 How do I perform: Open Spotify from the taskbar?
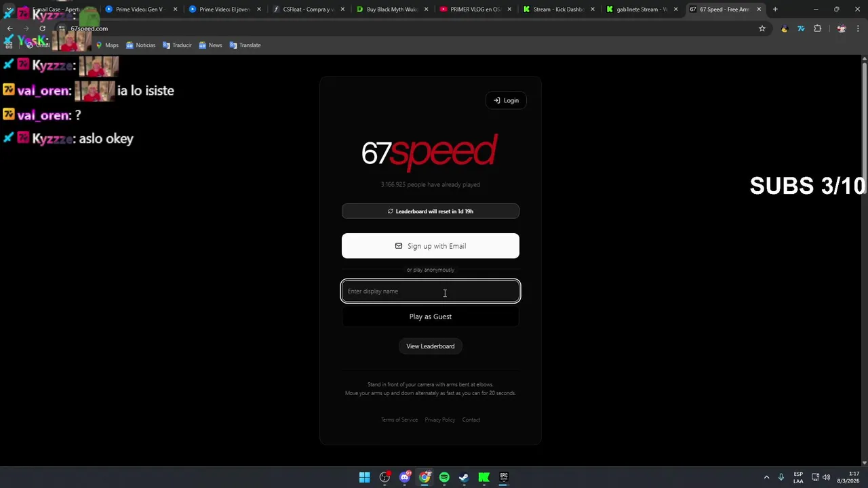(444, 477)
